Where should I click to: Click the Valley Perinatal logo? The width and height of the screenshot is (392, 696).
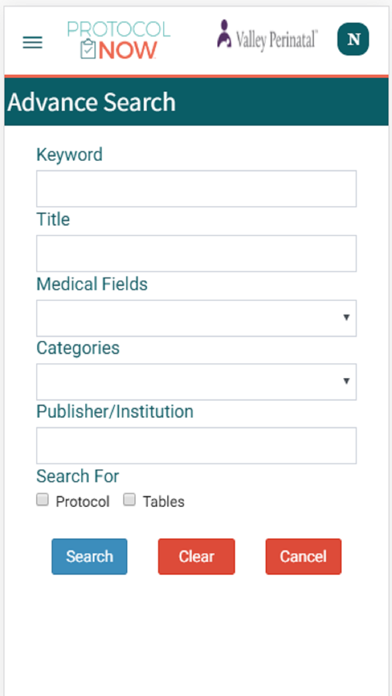click(267, 36)
